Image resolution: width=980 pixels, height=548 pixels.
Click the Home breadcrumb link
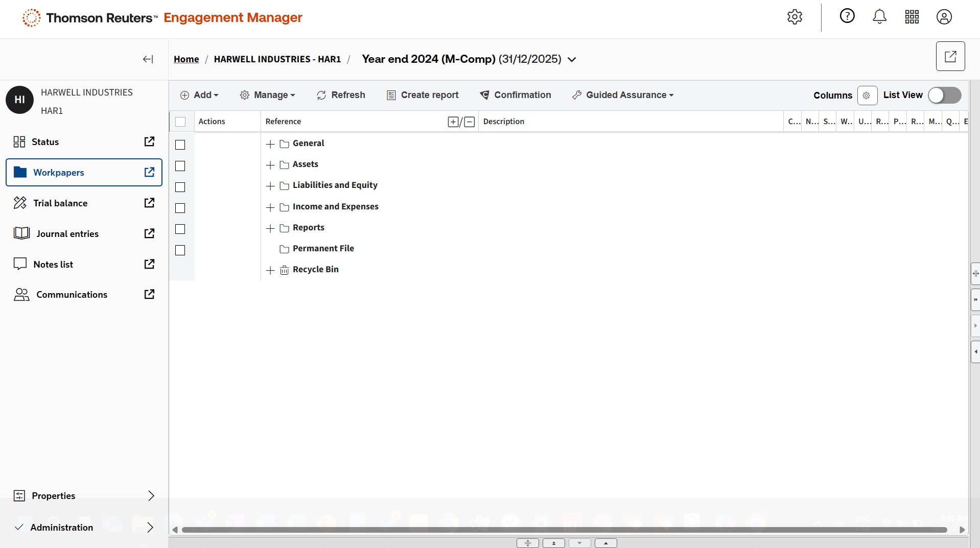[x=186, y=59]
